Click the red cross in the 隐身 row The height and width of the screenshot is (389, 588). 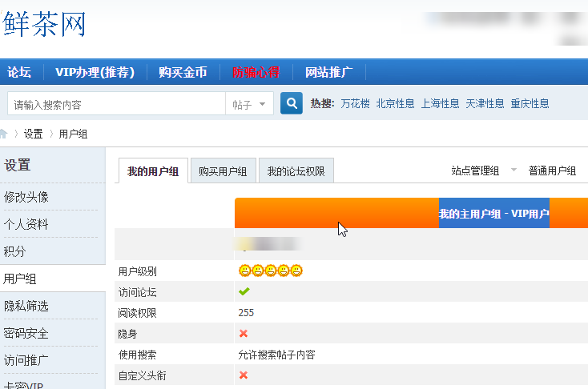tap(244, 333)
